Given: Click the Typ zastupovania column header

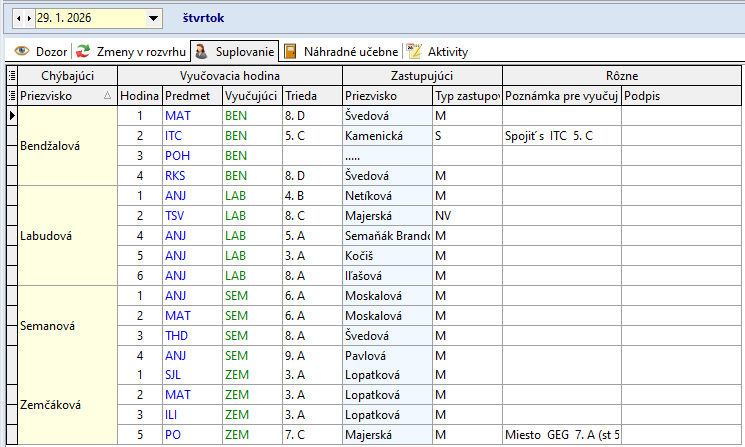Looking at the screenshot, I should click(x=467, y=96).
